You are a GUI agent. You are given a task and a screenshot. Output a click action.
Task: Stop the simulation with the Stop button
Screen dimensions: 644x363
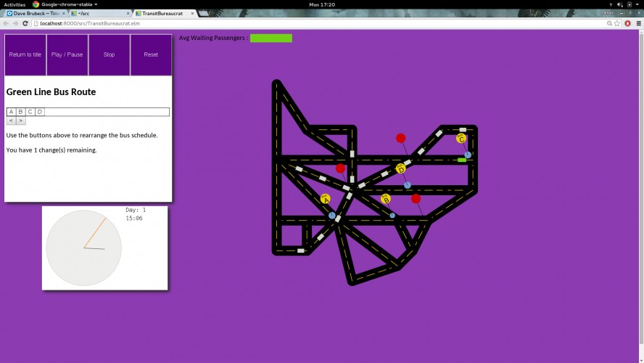pos(110,54)
